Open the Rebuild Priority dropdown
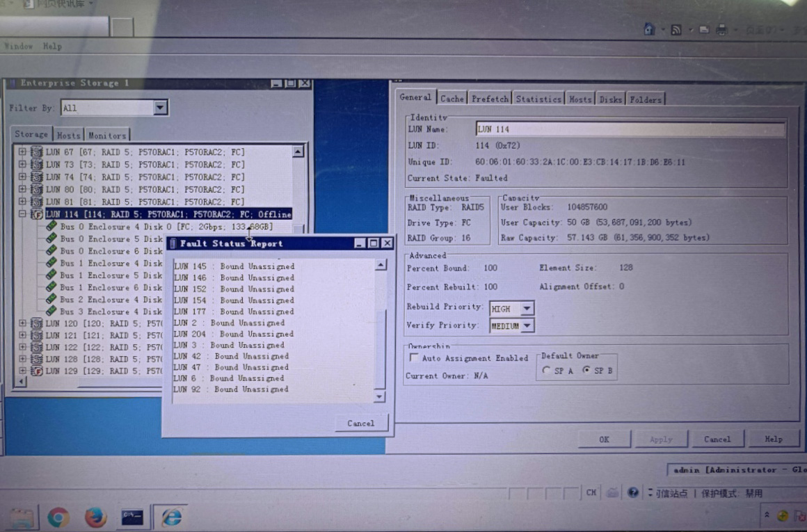The width and height of the screenshot is (807, 532). coord(527,308)
